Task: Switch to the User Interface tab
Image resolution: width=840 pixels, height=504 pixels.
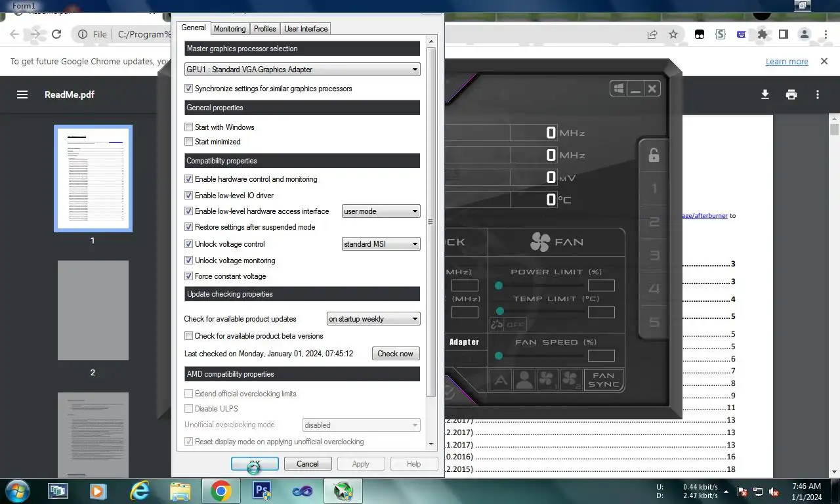Action: click(306, 29)
